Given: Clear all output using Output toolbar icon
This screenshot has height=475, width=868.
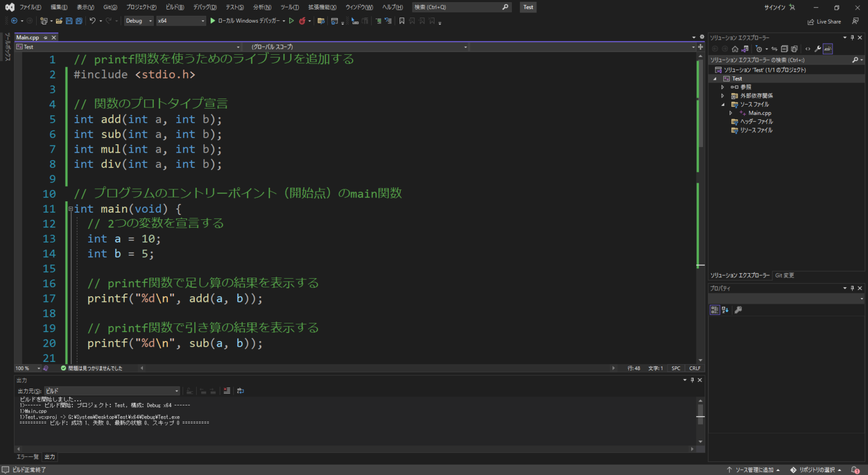Looking at the screenshot, I should pyautogui.click(x=227, y=391).
